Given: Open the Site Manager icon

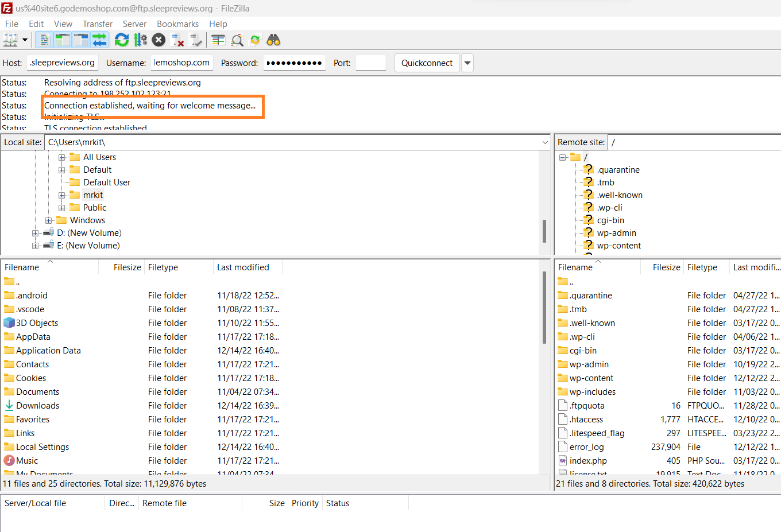Looking at the screenshot, I should point(10,40).
